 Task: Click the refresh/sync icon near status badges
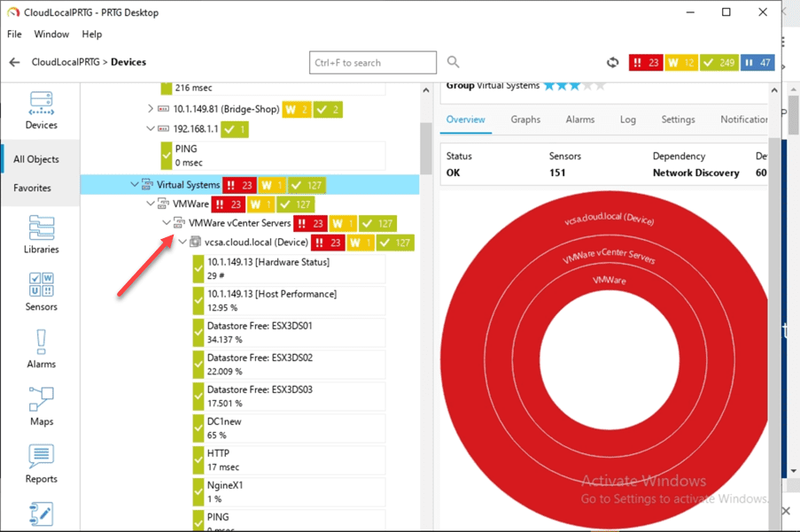coord(612,62)
